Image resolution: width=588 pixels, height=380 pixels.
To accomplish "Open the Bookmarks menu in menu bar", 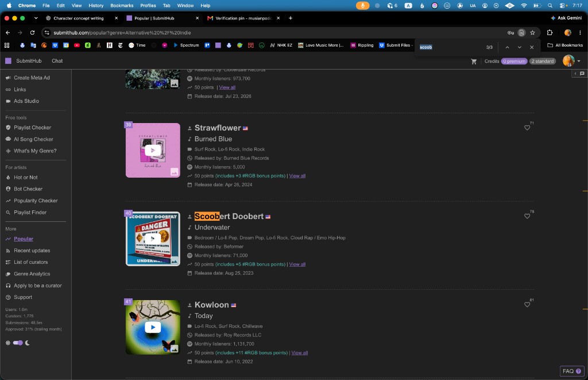I will pyautogui.click(x=122, y=6).
